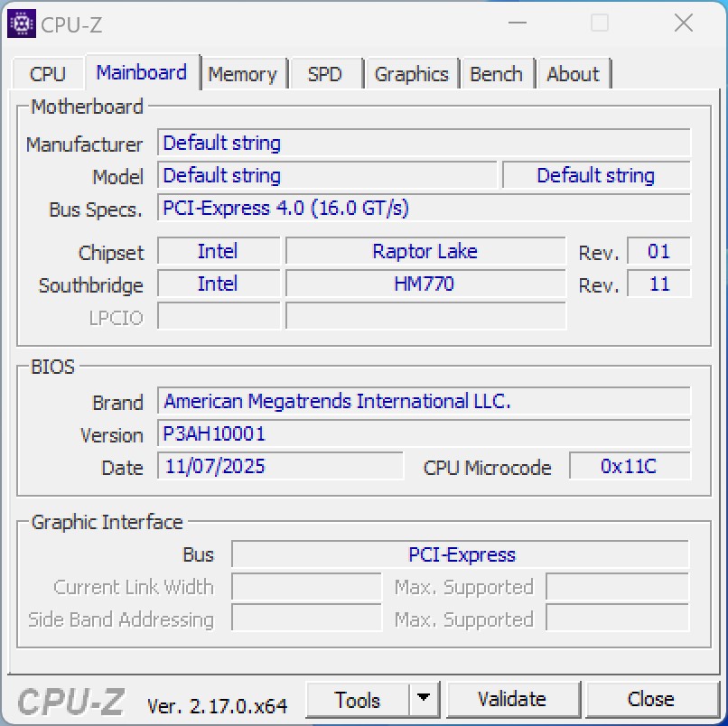Switch to the CPU tab

click(x=47, y=73)
